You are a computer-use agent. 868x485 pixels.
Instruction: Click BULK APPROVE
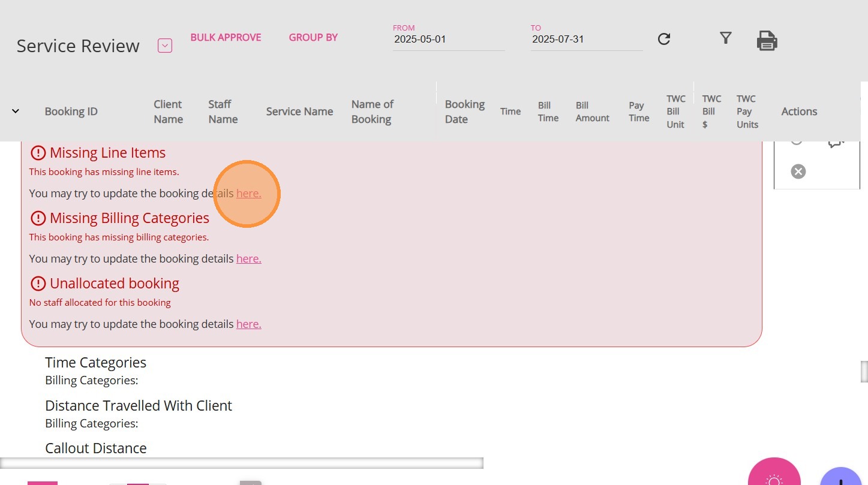[x=226, y=37]
